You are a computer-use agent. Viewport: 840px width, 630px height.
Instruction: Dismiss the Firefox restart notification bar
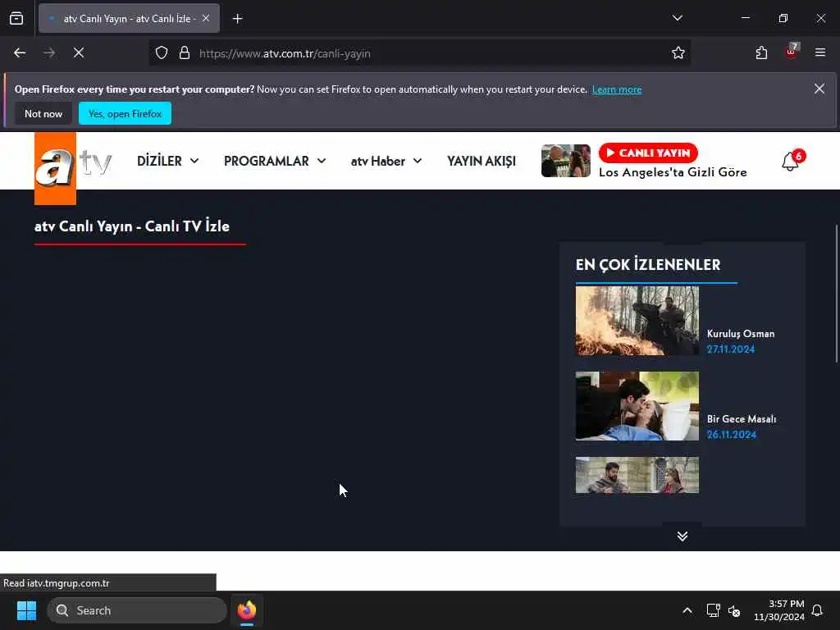(819, 89)
